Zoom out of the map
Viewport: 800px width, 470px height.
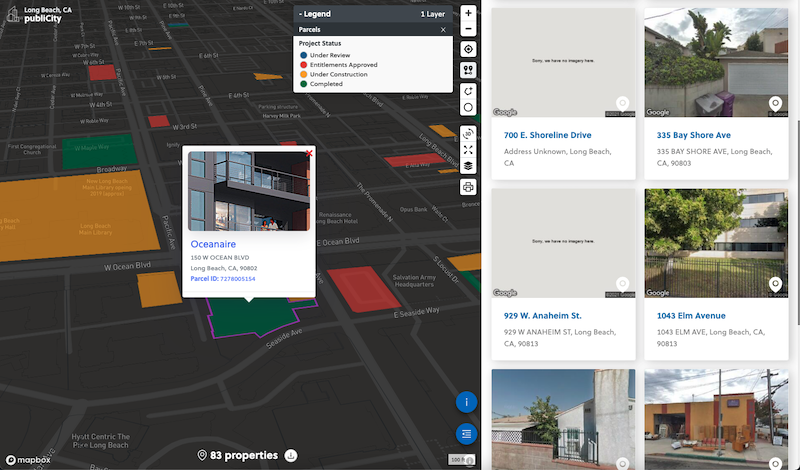click(x=468, y=30)
